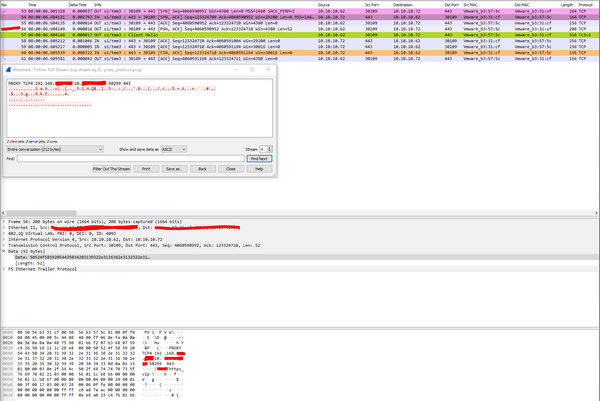Screen dimensions: 600x401
Task: Click the Dst MAC column header
Action: click(522, 5)
